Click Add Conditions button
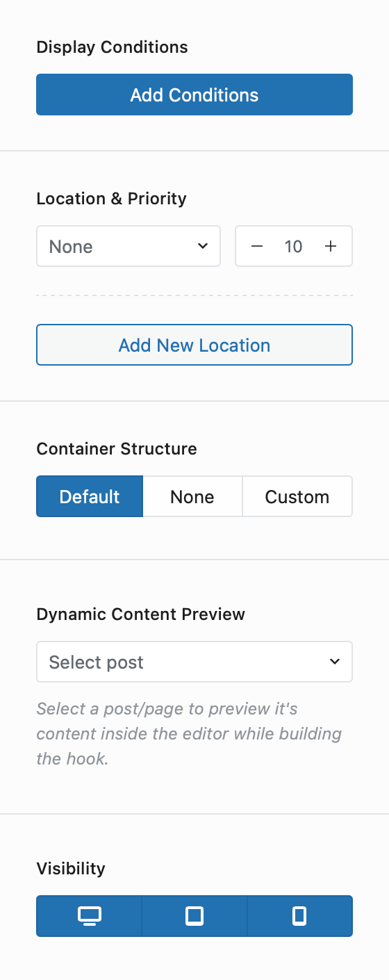 click(194, 95)
